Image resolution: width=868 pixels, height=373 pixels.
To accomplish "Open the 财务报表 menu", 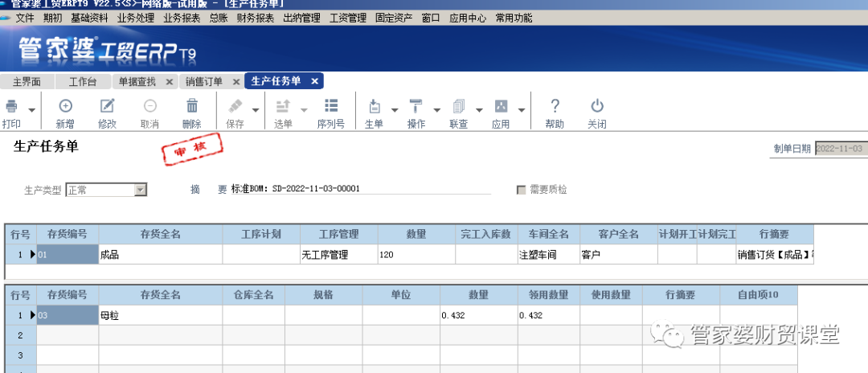I will tap(256, 18).
